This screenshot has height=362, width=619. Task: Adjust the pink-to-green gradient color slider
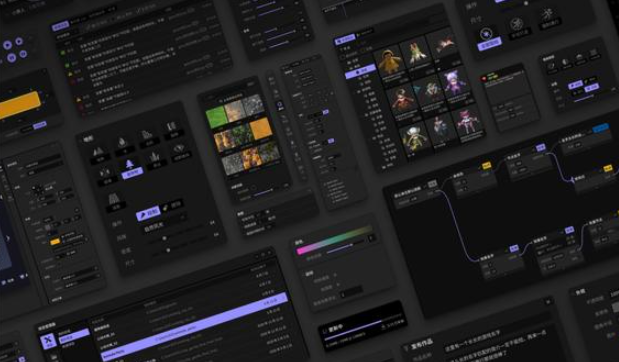click(334, 239)
